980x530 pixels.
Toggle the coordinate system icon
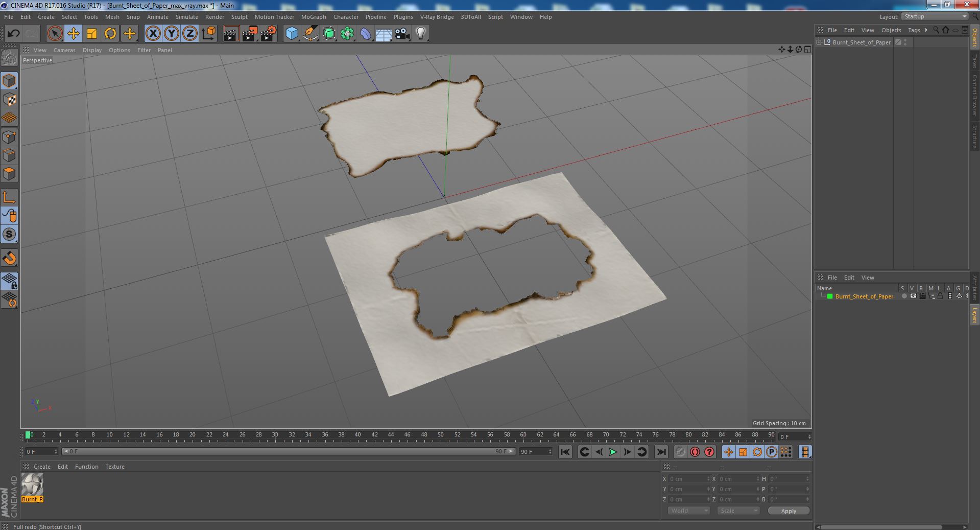coord(208,34)
